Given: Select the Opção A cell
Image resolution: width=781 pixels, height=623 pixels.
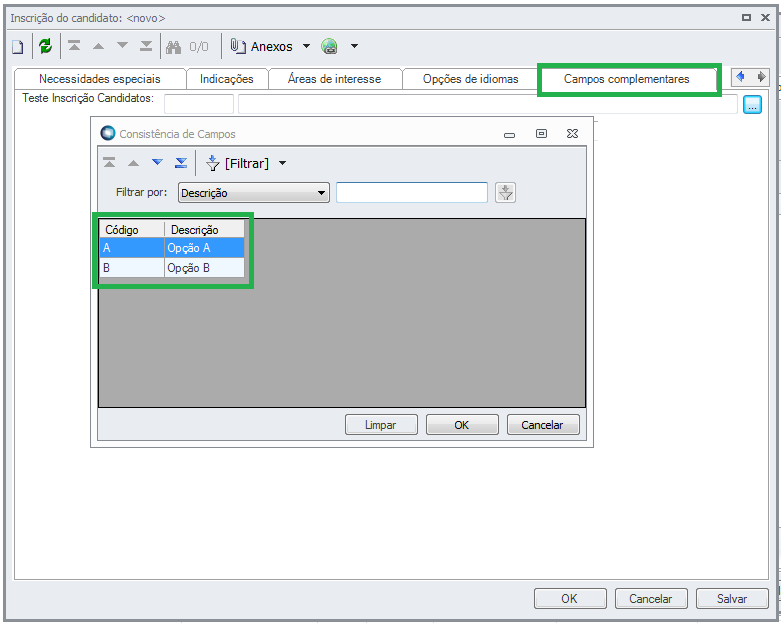Looking at the screenshot, I should click(204, 248).
